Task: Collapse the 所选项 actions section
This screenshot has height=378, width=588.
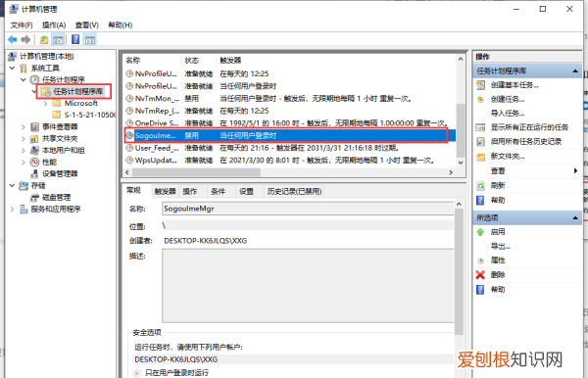Action: tap(575, 218)
